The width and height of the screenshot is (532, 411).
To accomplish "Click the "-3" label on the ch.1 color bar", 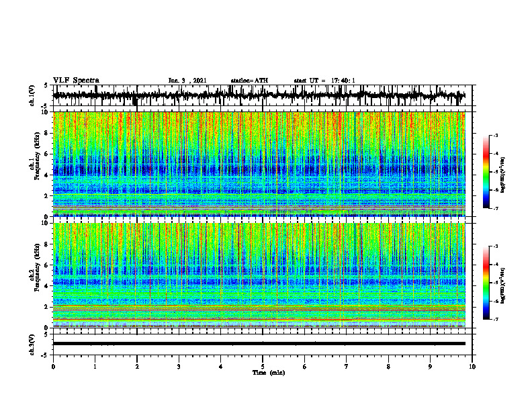I will [x=496, y=136].
